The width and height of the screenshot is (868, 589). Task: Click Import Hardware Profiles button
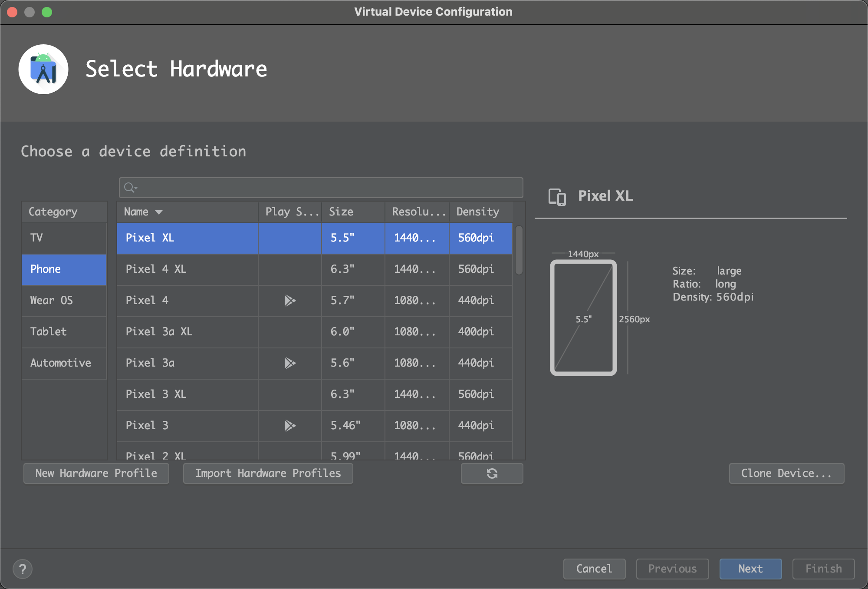(268, 473)
